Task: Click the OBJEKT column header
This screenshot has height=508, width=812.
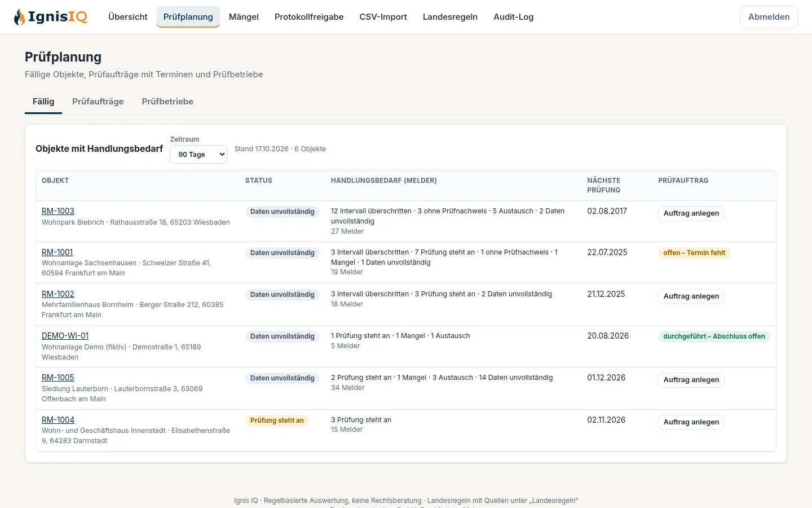Action: click(55, 181)
